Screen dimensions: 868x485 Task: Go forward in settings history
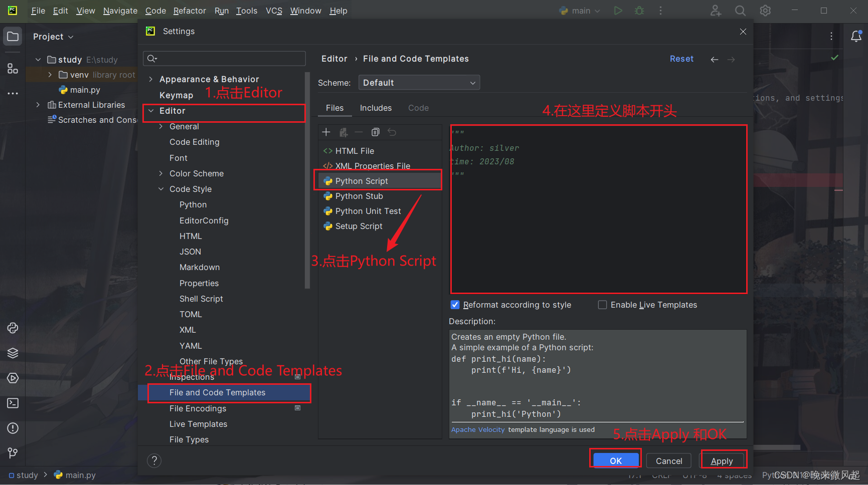(x=731, y=60)
